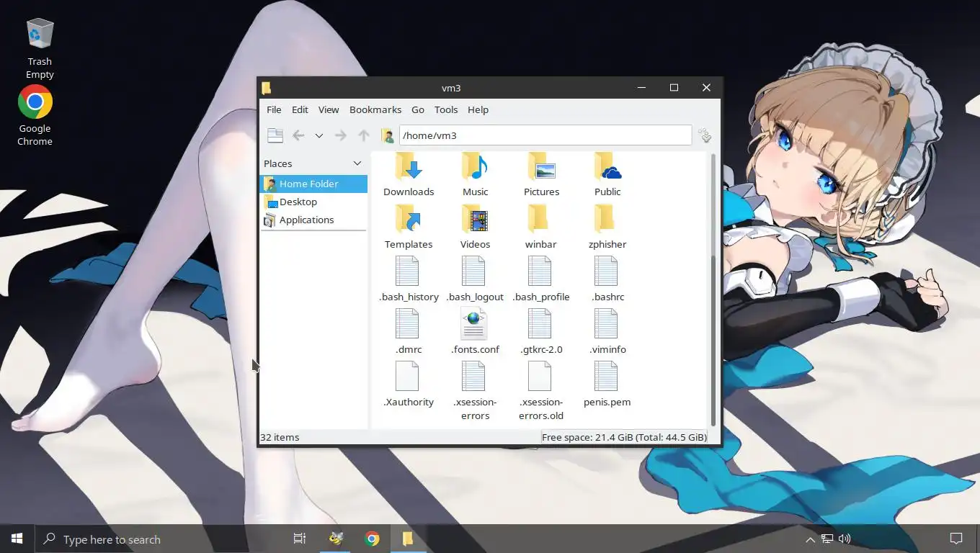
Task: Select the .dmrc file icon
Action: tap(407, 324)
